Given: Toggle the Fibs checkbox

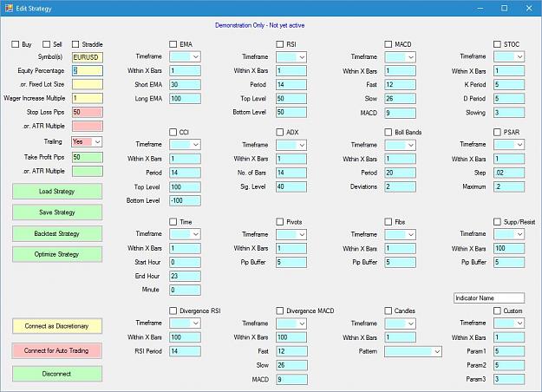Looking at the screenshot, I should [389, 222].
